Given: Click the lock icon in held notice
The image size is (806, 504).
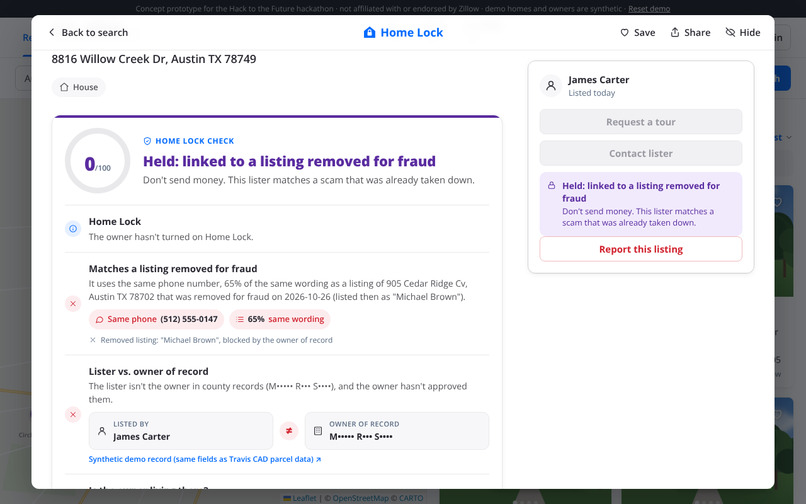Looking at the screenshot, I should (x=551, y=186).
